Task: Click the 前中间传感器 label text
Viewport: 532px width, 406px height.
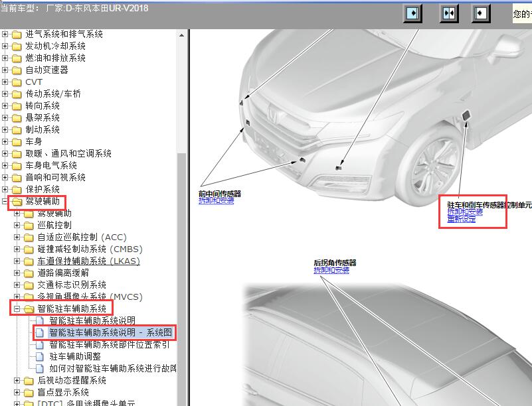Action: coord(220,194)
